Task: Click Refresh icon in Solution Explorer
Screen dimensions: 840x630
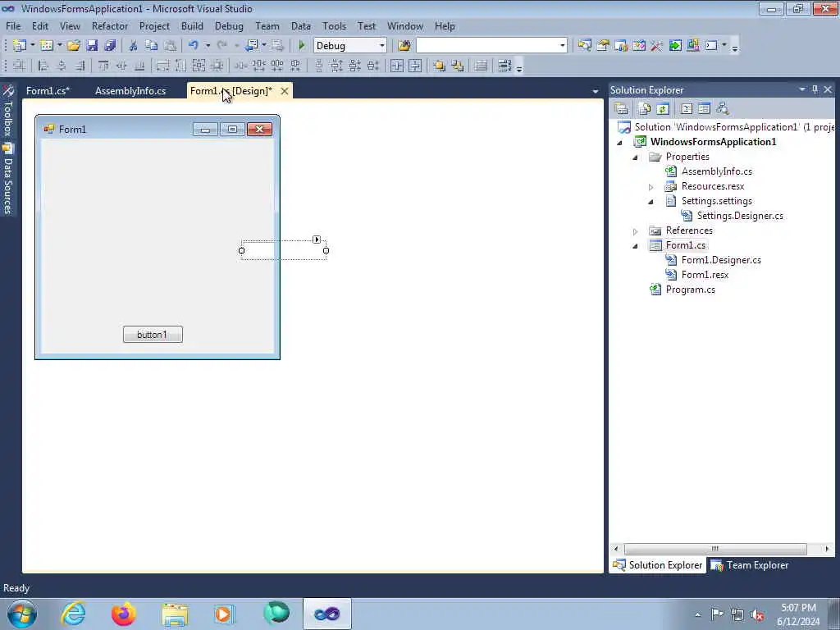Action: (x=663, y=109)
